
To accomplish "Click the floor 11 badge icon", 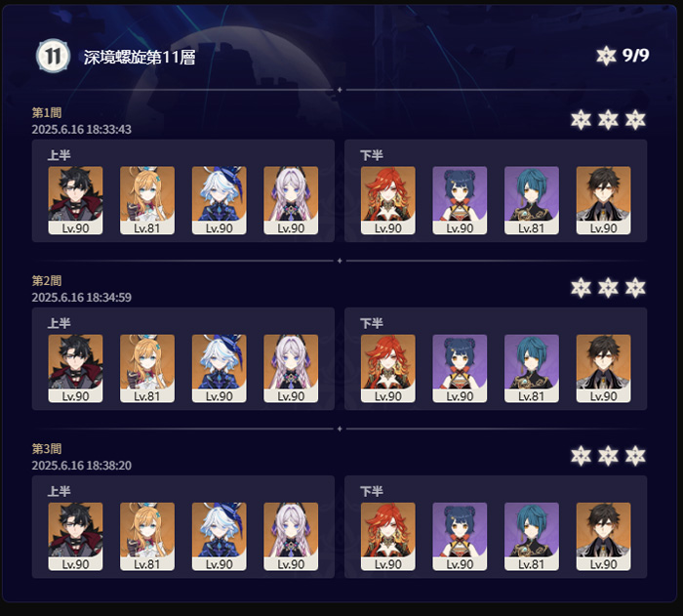I will point(53,56).
